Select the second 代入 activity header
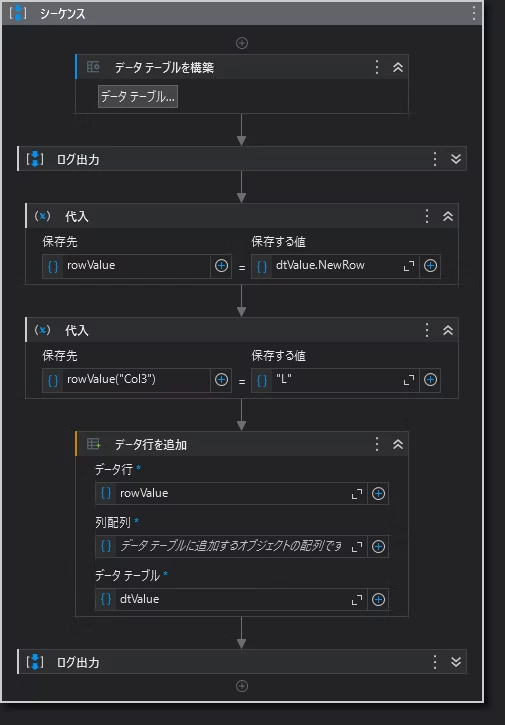The image size is (505, 725). click(x=242, y=330)
